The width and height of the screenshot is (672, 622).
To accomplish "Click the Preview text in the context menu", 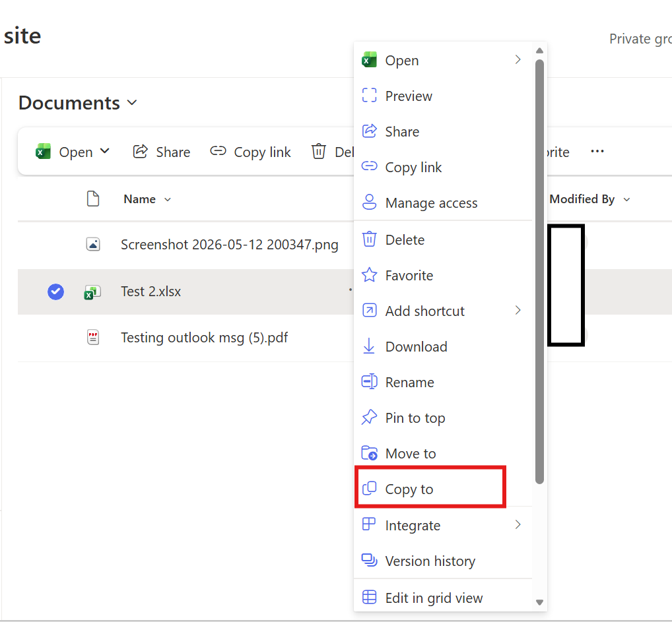I will coord(409,96).
